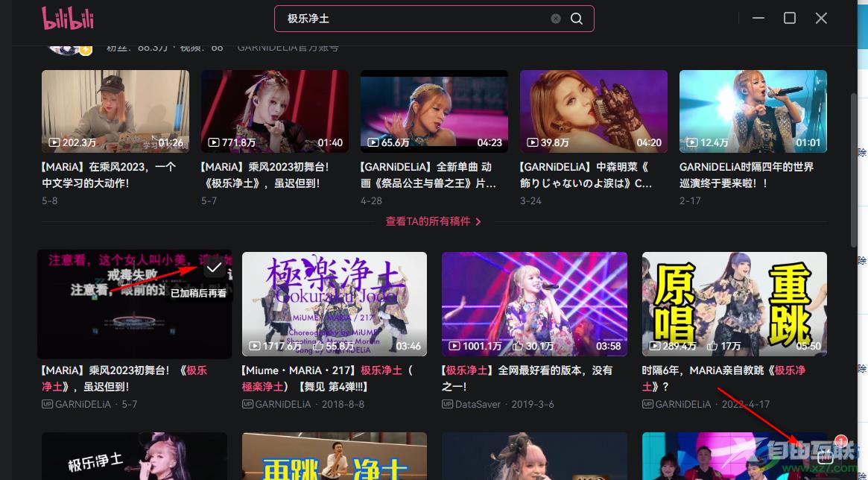
Task: Clear the search box text
Action: pyautogui.click(x=556, y=19)
